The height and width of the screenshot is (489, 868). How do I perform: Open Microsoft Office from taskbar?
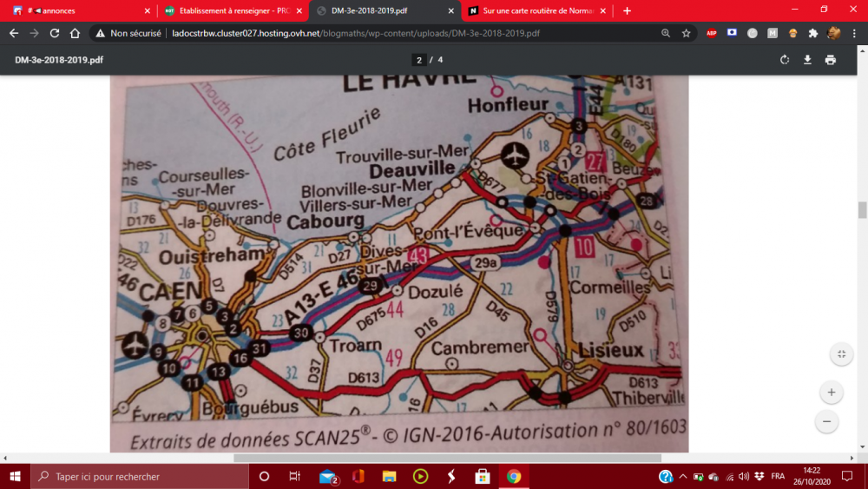tap(358, 476)
